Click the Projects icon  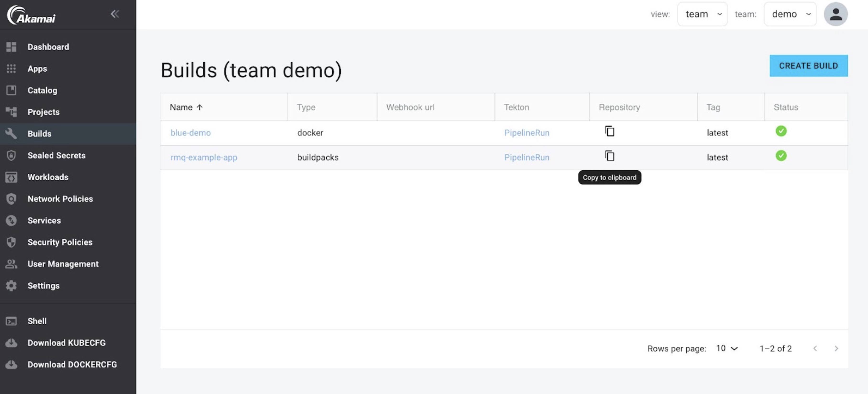coord(11,112)
